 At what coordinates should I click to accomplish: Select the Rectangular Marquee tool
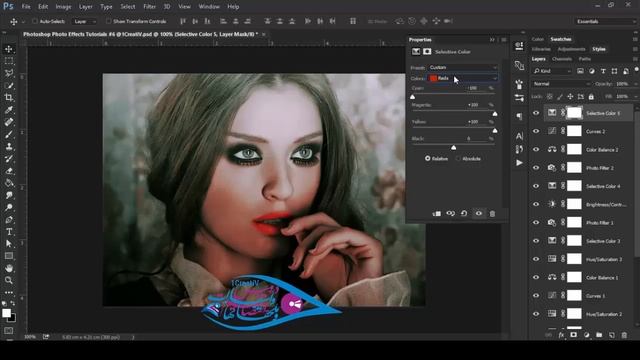tap(9, 61)
